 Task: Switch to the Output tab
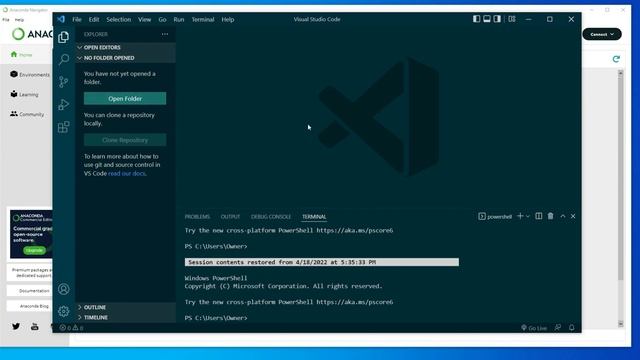pos(230,217)
